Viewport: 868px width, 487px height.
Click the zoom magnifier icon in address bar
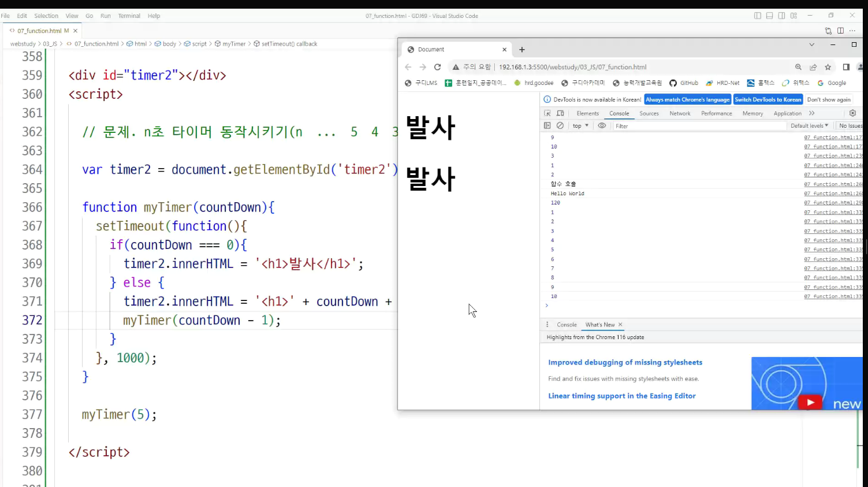pos(799,67)
